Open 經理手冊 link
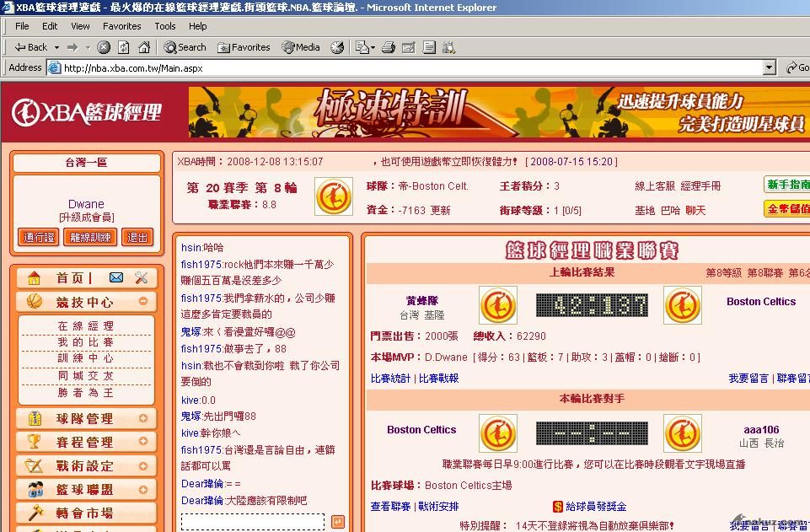 [700, 186]
